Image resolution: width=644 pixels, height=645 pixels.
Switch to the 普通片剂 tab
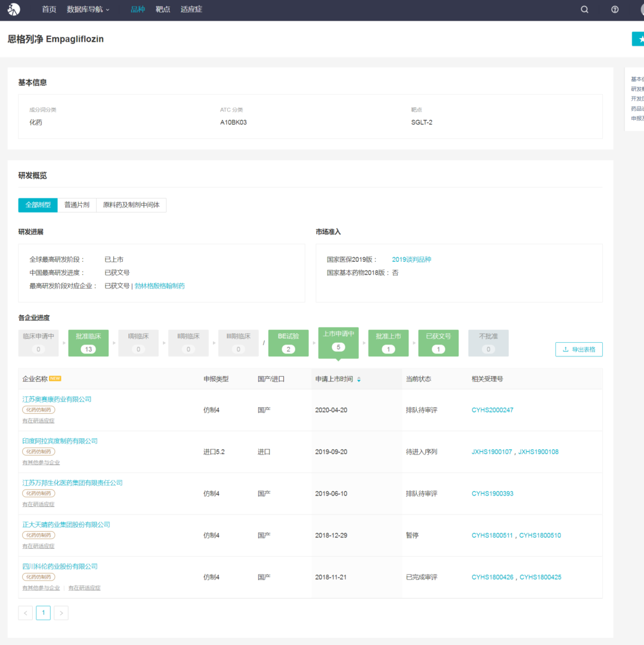77,205
